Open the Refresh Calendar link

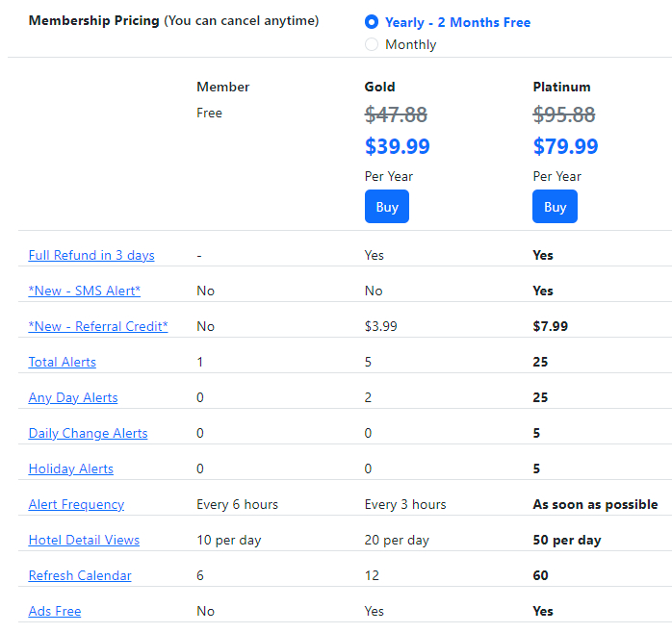[x=80, y=575]
